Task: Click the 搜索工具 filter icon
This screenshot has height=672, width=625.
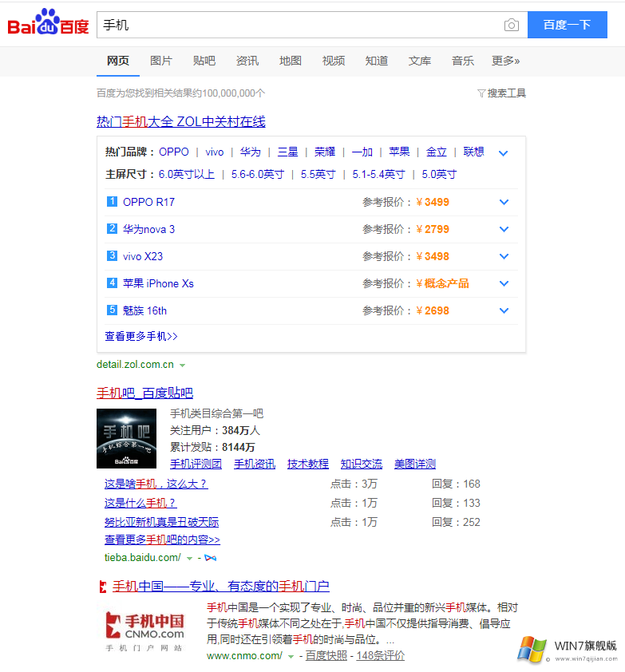Action: pyautogui.click(x=481, y=93)
